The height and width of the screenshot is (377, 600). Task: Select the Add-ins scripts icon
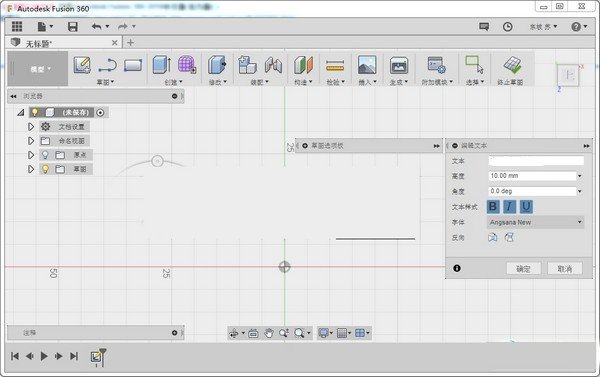click(x=437, y=65)
